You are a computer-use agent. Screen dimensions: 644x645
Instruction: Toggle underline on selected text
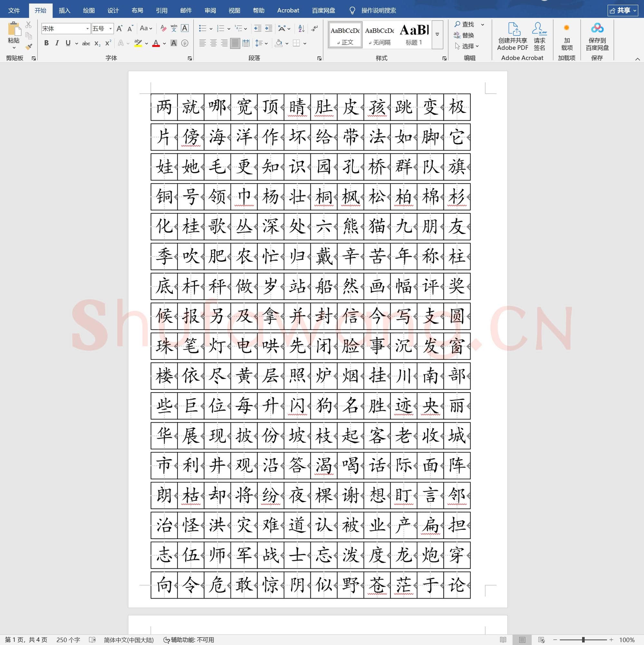pyautogui.click(x=68, y=43)
